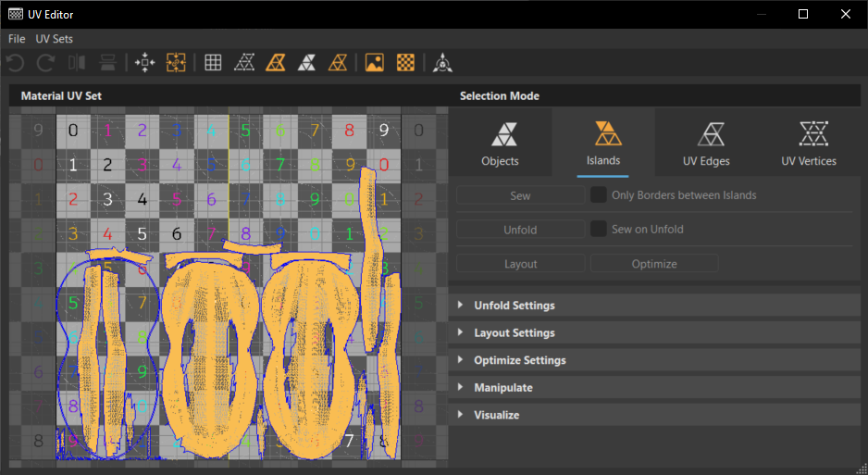Switch selection mode to Islands
868x475 pixels.
(602, 143)
